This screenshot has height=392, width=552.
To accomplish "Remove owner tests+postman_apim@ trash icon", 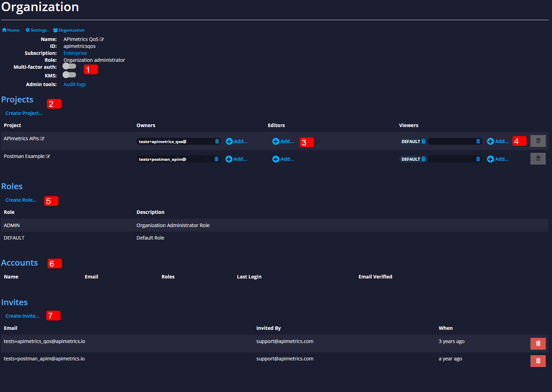I will pyautogui.click(x=216, y=159).
